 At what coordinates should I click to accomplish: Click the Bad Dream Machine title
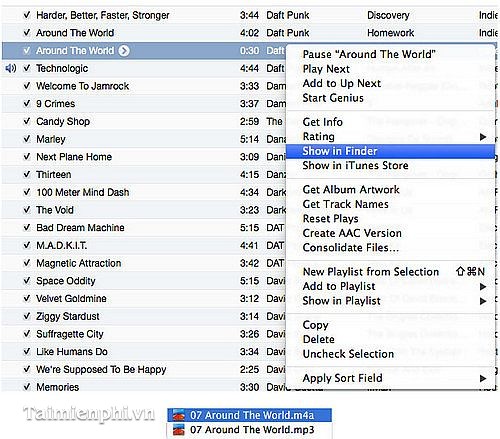(x=80, y=228)
